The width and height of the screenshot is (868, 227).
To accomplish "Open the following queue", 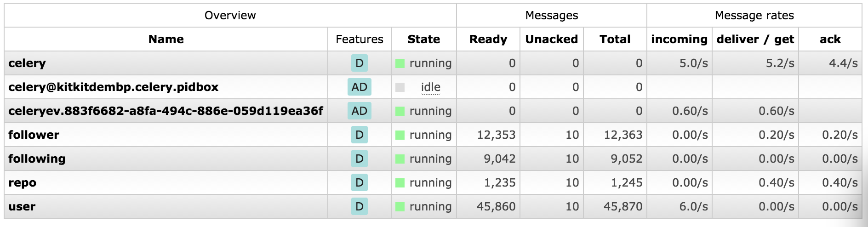I will pyautogui.click(x=37, y=159).
